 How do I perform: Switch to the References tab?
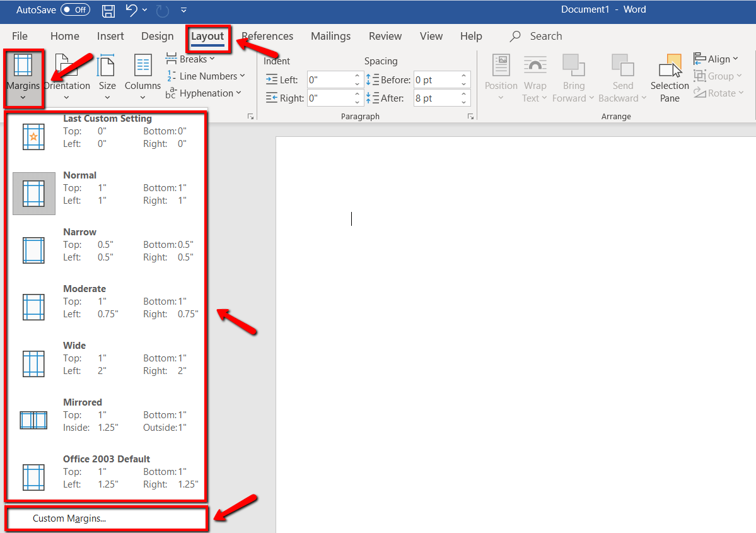[x=267, y=36]
